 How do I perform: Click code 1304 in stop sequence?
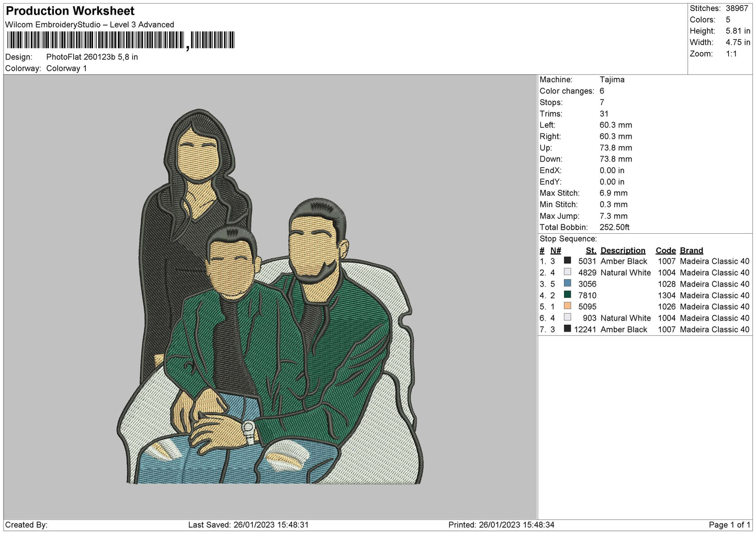coord(667,296)
